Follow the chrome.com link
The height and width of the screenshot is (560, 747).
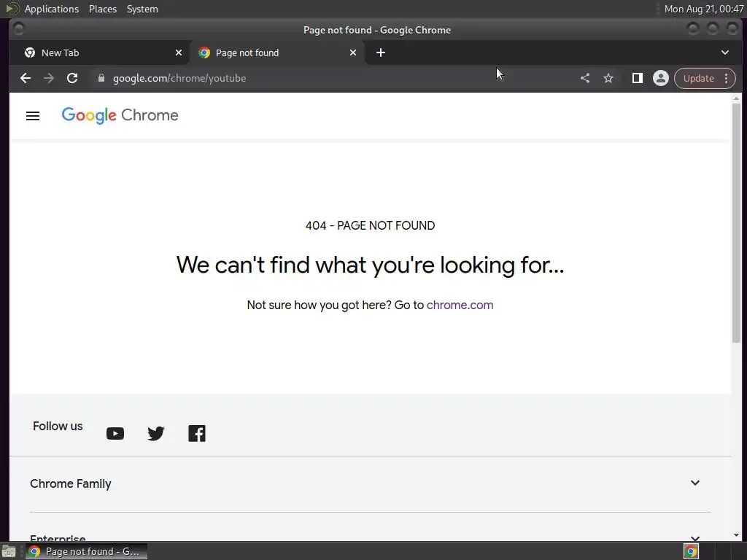click(460, 306)
